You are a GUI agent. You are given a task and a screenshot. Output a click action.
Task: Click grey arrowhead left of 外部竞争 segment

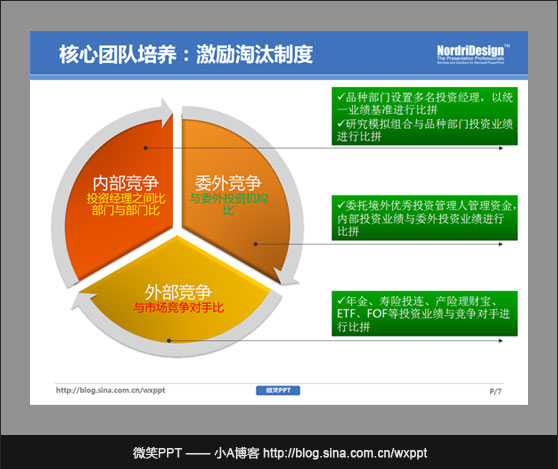(x=82, y=302)
